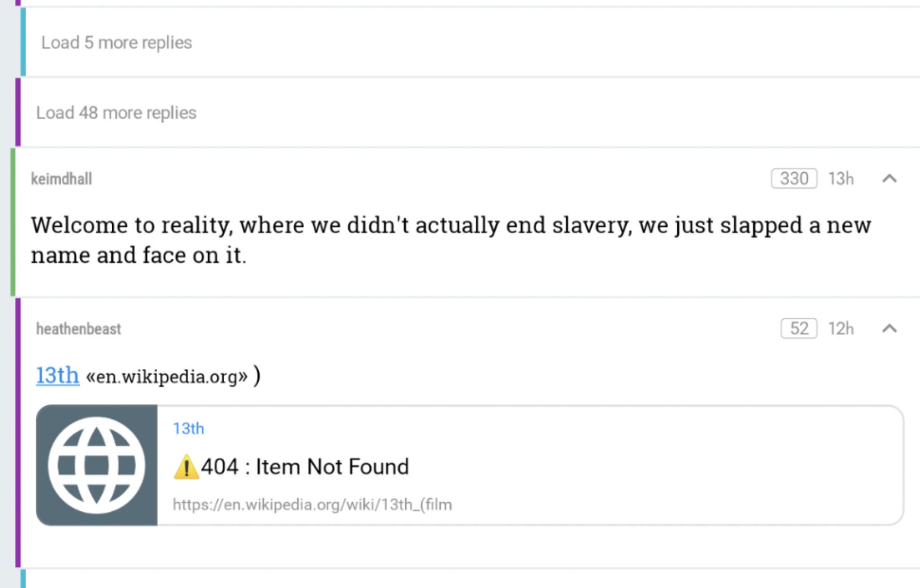Select the 330 vote count badge
The image size is (920, 588).
tap(793, 178)
